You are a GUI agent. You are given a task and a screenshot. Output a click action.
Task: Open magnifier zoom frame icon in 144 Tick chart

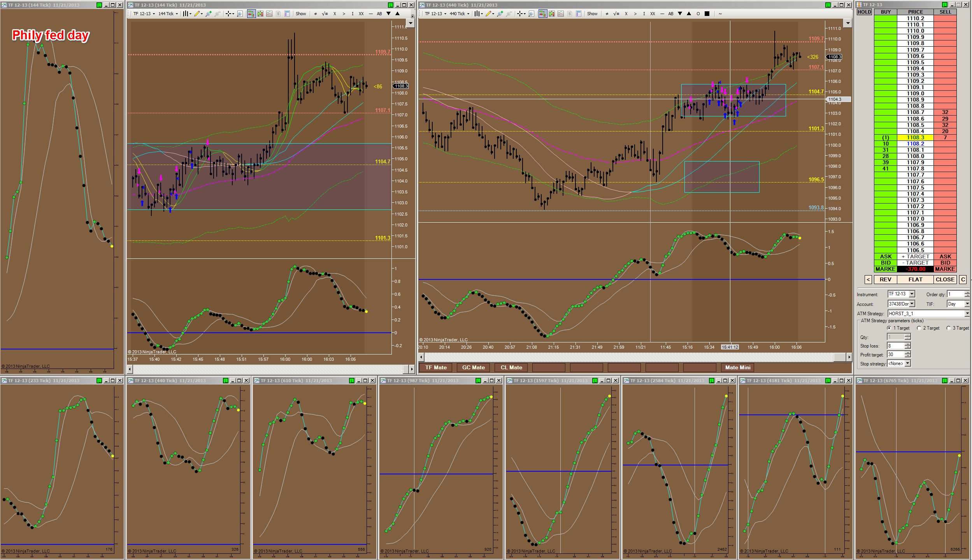(240, 14)
